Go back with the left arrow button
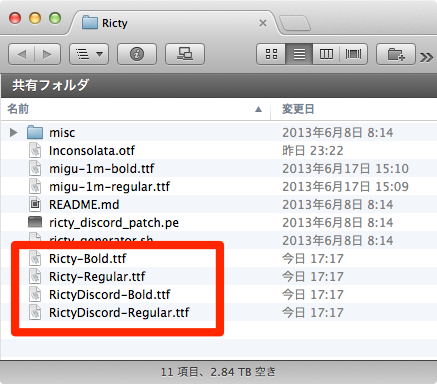This screenshot has width=437, height=384. pyautogui.click(x=22, y=54)
